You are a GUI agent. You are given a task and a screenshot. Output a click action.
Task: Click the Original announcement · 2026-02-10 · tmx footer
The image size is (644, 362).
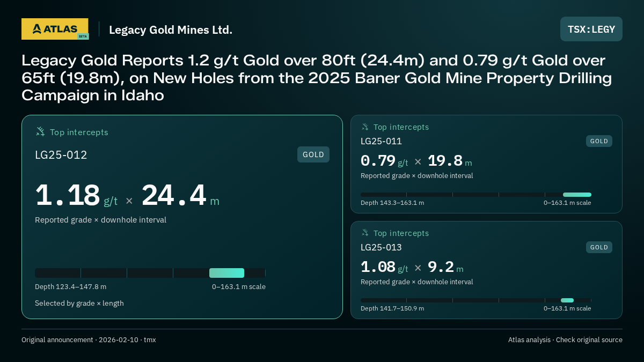[x=89, y=340]
